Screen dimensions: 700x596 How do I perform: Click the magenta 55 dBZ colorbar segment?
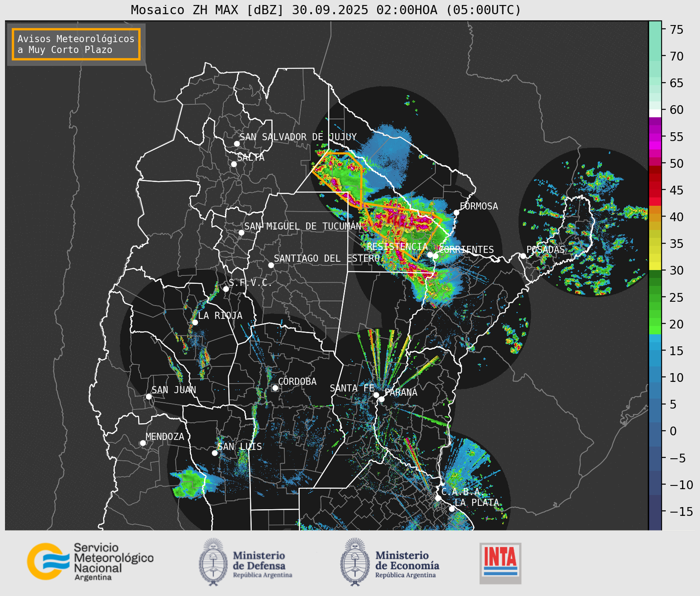[655, 136]
